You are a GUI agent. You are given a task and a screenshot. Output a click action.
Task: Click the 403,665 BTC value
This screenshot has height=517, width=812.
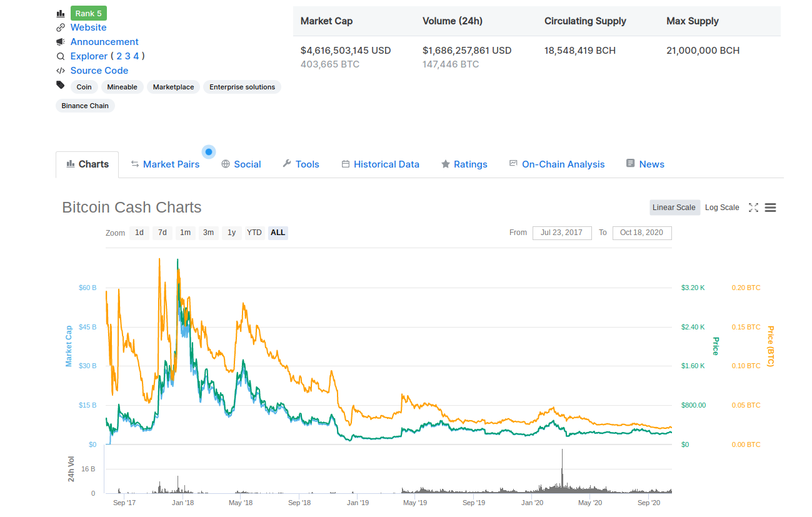tap(330, 64)
